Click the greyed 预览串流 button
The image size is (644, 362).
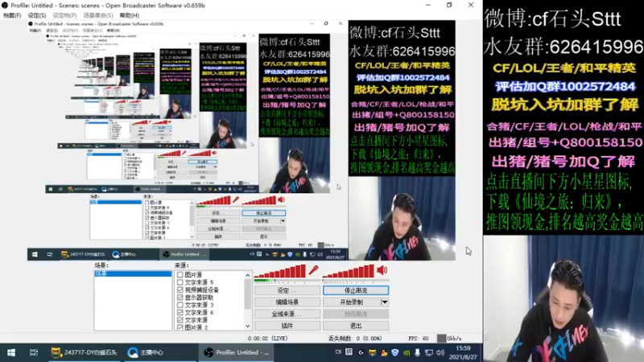pyautogui.click(x=356, y=314)
